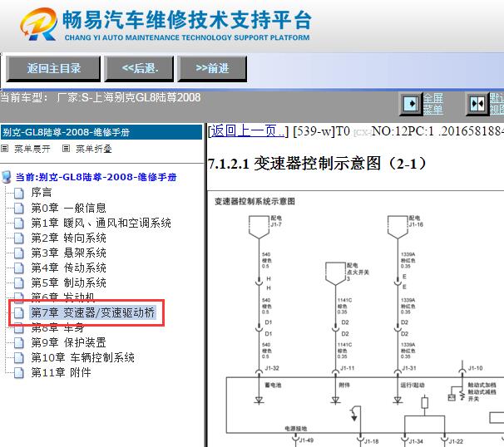The width and height of the screenshot is (504, 447).
Task: Click the page icon beside 第4章 传动系统
Action: pos(19,268)
